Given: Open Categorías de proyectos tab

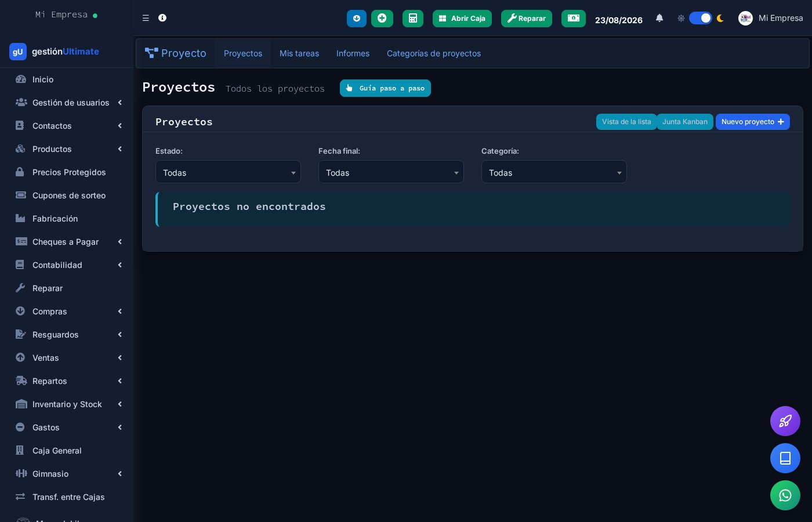Looking at the screenshot, I should [434, 53].
